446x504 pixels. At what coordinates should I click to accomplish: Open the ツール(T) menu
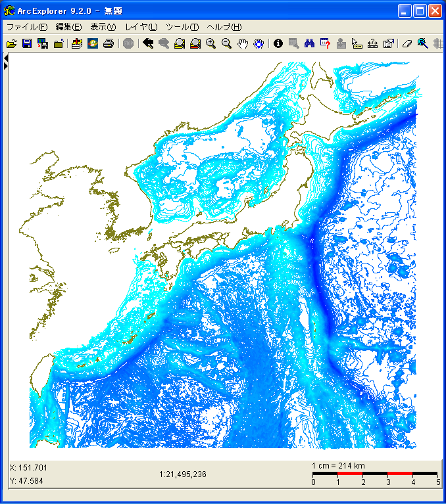tap(182, 27)
